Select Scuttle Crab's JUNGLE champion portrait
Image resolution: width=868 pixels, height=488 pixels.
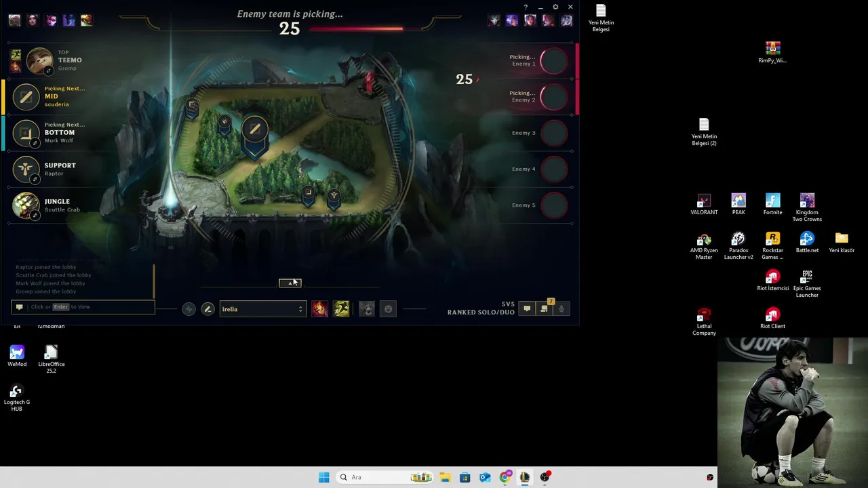click(26, 205)
